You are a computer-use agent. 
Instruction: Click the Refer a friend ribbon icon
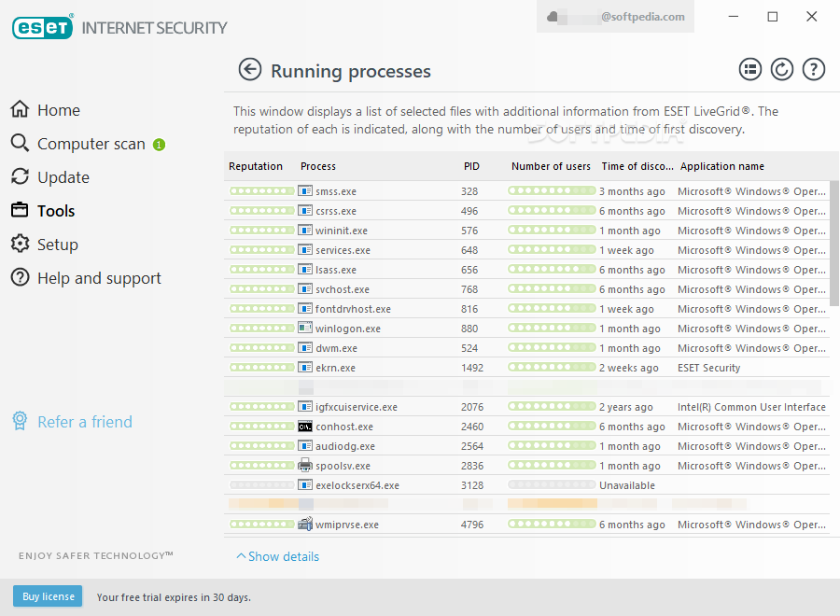click(x=20, y=421)
